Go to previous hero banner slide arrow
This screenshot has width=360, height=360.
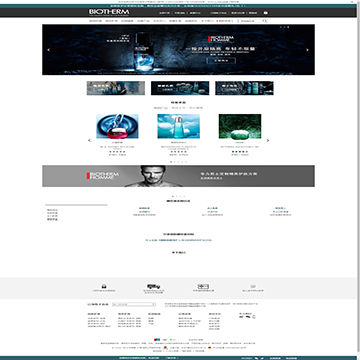(x=49, y=50)
